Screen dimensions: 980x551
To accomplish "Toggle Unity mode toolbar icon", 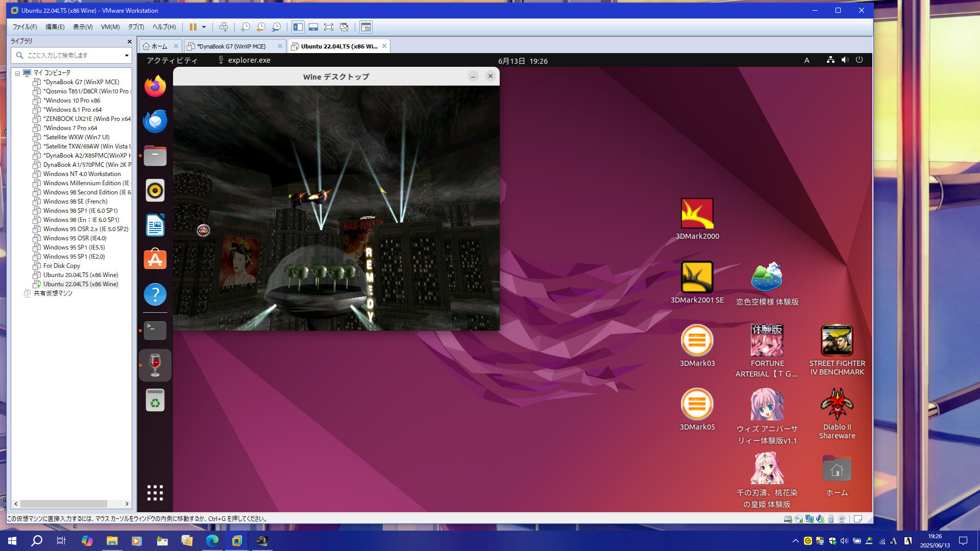I will click(344, 27).
